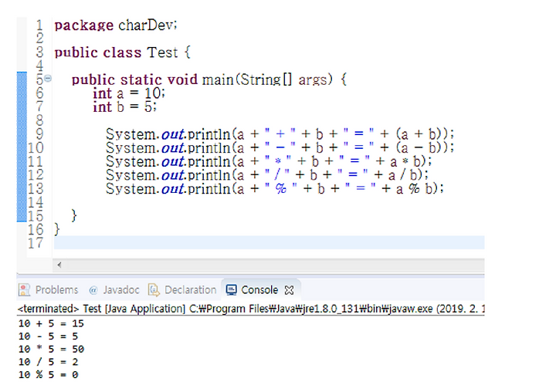Switch to the Problems tab
Viewport: 556px width, 392px height.
tap(49, 290)
